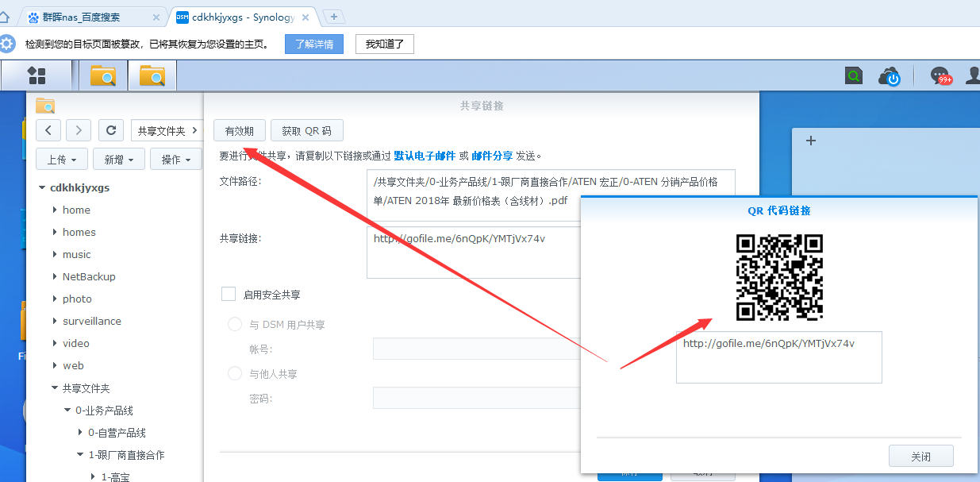Select the surveillance folder label in the tree
980x482 pixels.
[92, 321]
